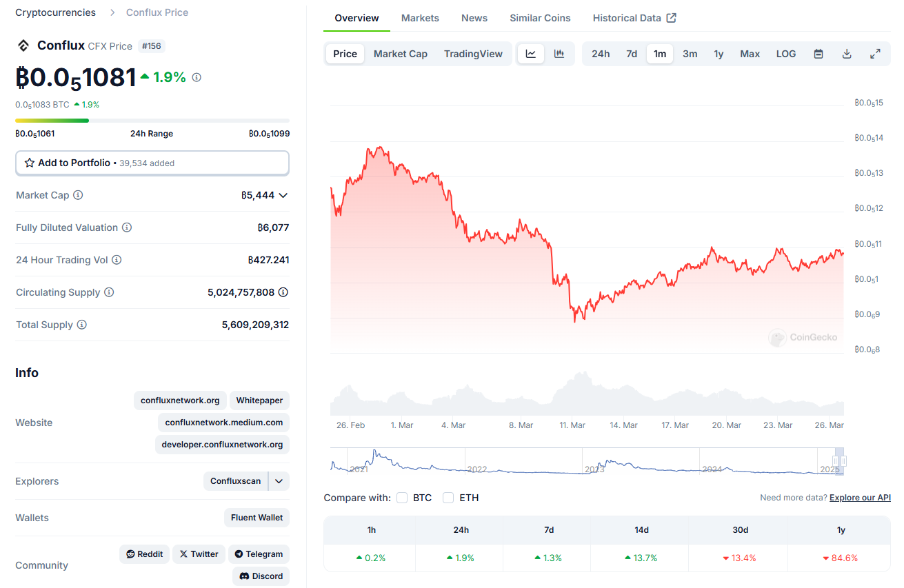
Task: Switch to candlestick chart icon
Action: click(559, 54)
